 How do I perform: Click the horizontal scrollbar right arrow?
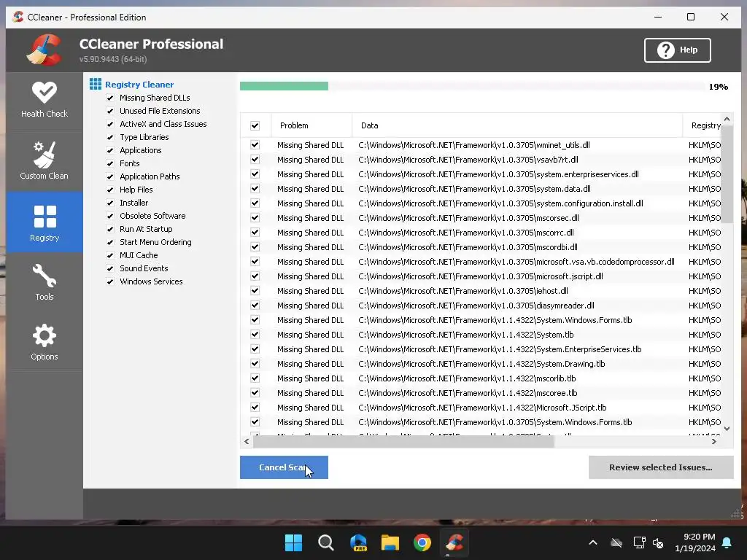pyautogui.click(x=713, y=441)
